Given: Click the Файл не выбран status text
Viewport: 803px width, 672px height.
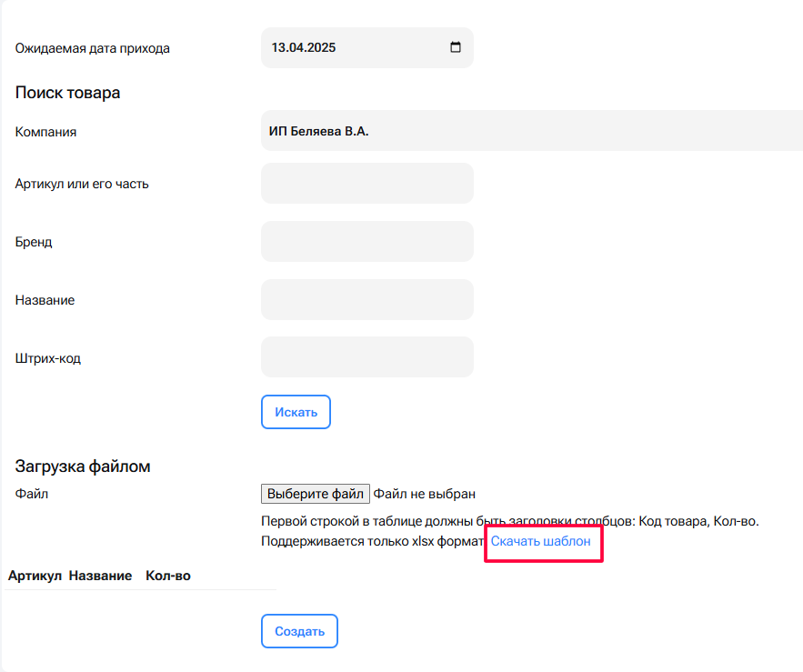Looking at the screenshot, I should pos(424,494).
